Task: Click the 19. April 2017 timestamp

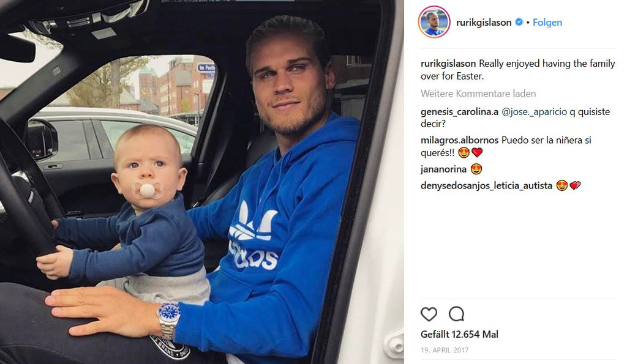Action: point(445,350)
